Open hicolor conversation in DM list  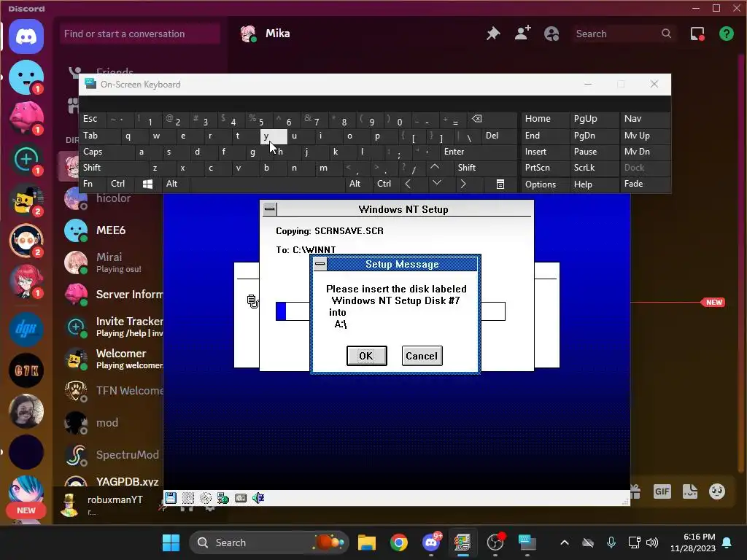[x=111, y=198]
